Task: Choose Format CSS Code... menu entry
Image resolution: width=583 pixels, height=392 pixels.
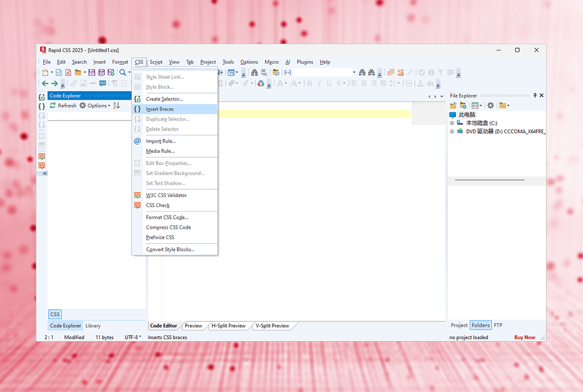Action: pos(175,217)
